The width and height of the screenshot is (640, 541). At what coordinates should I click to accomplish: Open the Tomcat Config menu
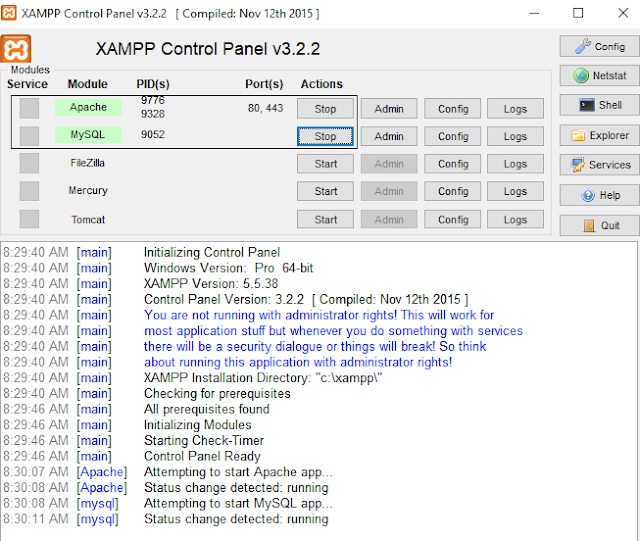(x=453, y=219)
